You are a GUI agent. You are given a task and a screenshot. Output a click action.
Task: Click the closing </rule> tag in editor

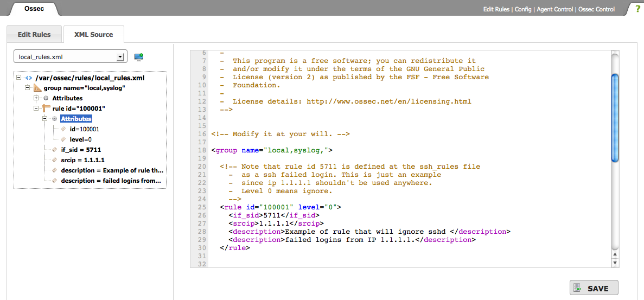(x=235, y=248)
